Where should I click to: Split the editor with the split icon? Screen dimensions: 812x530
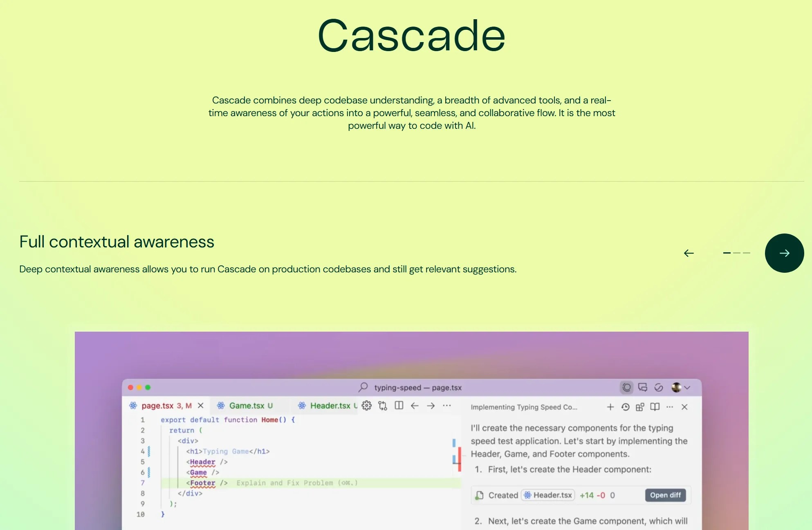pyautogui.click(x=399, y=405)
